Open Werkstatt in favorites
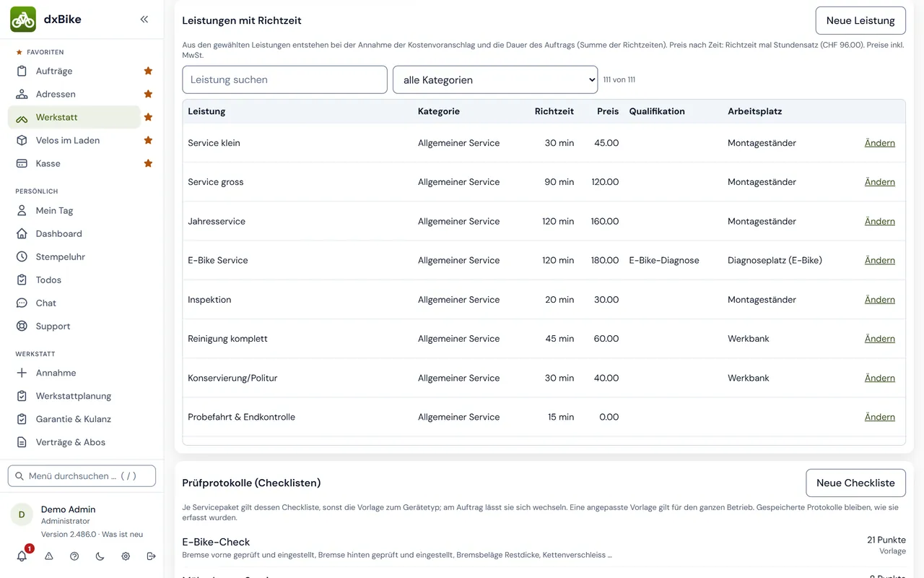 click(74, 117)
